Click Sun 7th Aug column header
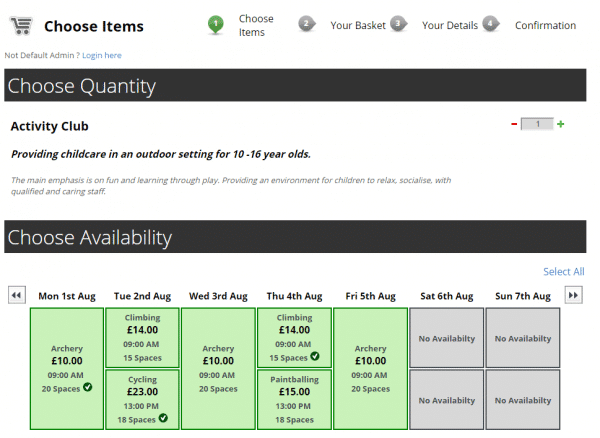Viewport: 600px width, 438px height. point(523,296)
